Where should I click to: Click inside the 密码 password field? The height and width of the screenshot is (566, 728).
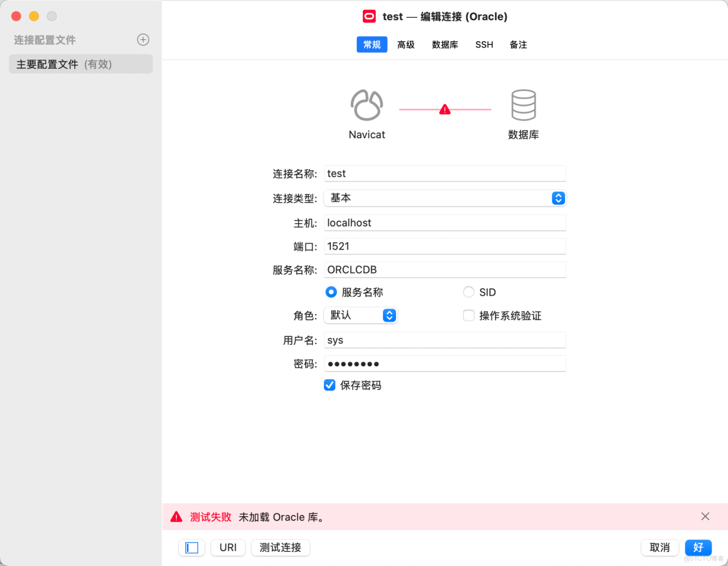click(445, 363)
